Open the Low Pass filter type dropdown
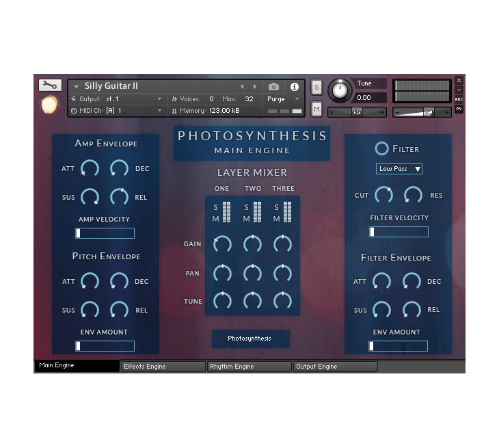The height and width of the screenshot is (448, 499). tap(399, 169)
